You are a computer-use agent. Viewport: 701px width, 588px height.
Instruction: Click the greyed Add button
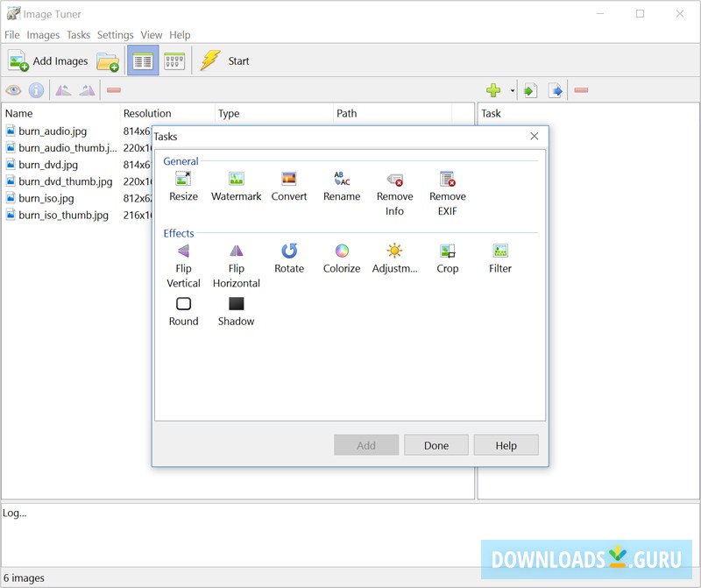pyautogui.click(x=366, y=445)
